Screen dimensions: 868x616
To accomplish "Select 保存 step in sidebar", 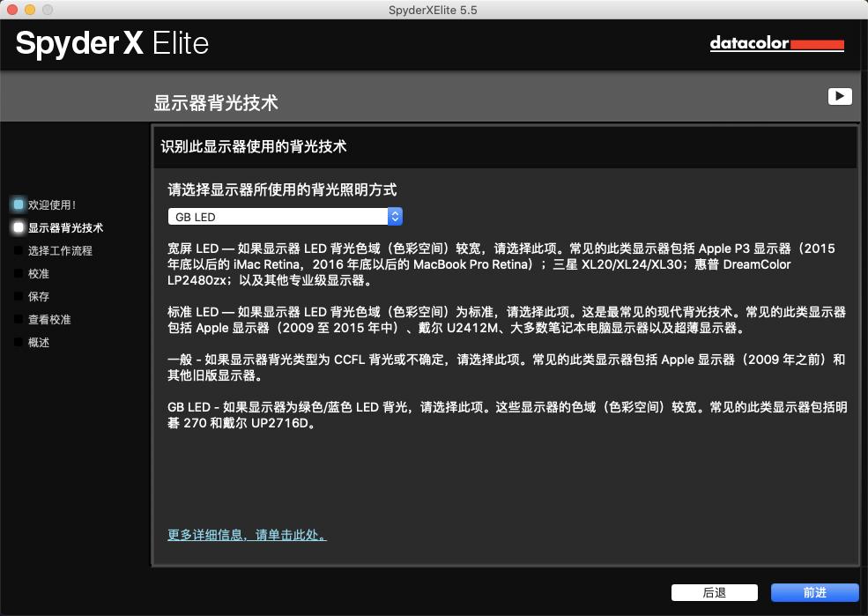I will 39,297.
